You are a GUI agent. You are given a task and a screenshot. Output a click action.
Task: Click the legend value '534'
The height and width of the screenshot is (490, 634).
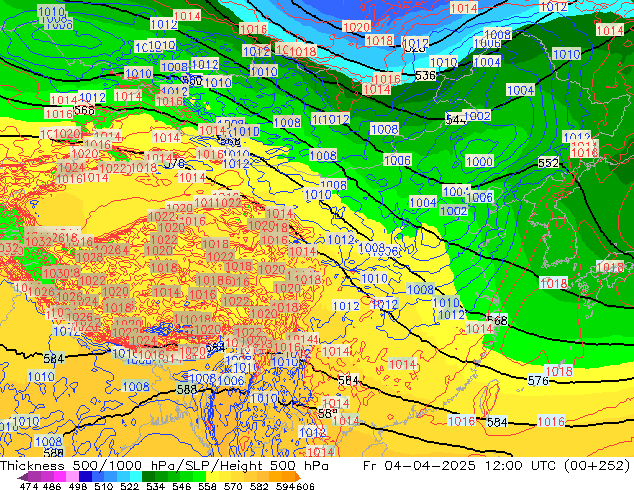pos(155,486)
